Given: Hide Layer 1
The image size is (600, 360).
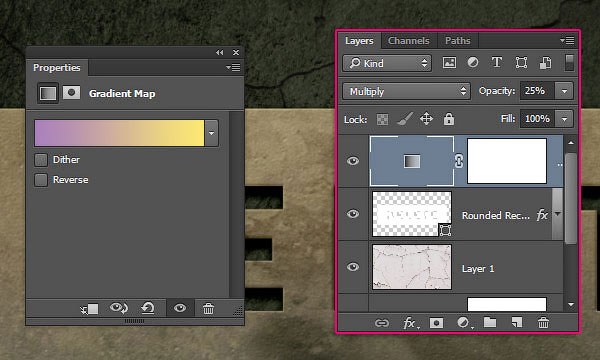Looking at the screenshot, I should 353,267.
